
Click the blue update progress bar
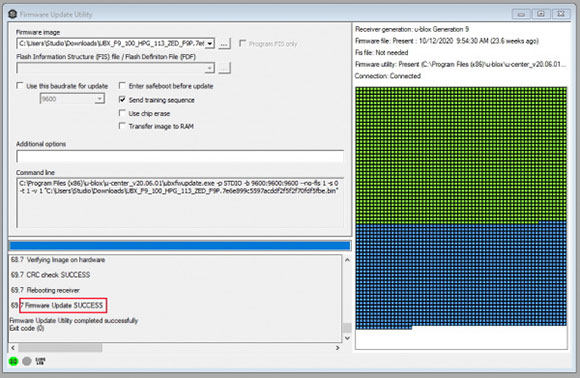180,245
